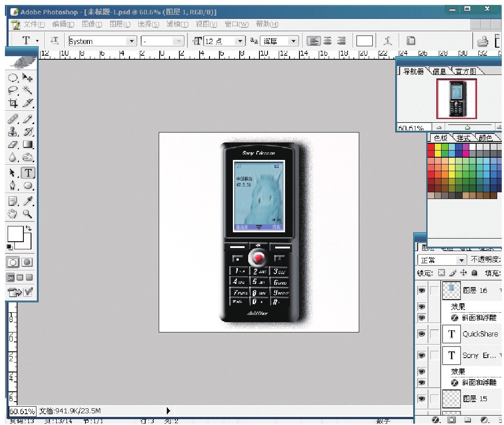Choose the Notes tool

click(13, 201)
